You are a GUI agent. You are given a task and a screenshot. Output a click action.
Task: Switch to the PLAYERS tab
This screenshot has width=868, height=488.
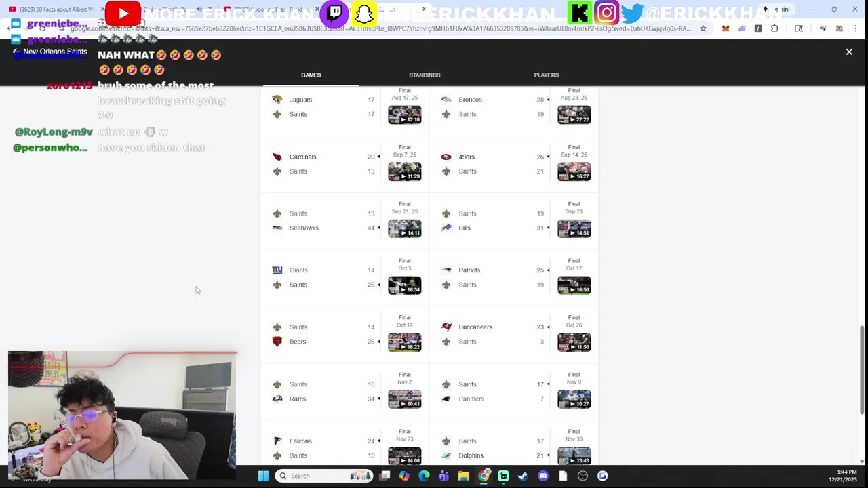coord(546,75)
